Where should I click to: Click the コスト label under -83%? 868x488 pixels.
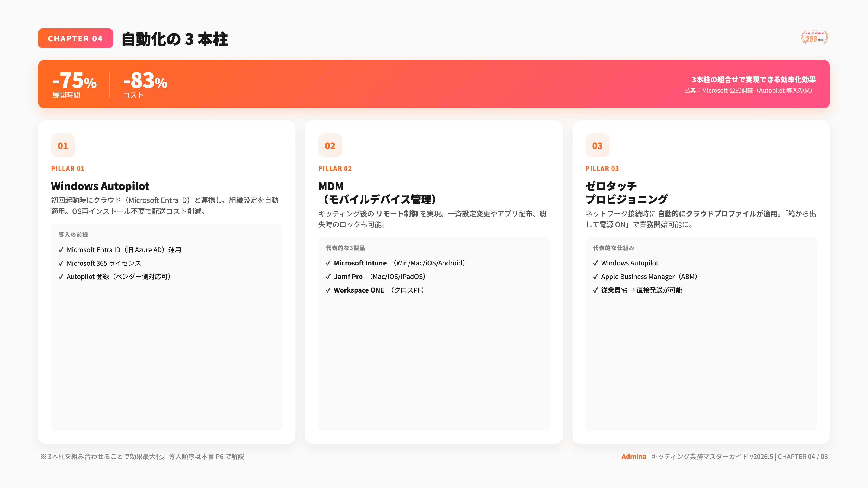click(133, 95)
